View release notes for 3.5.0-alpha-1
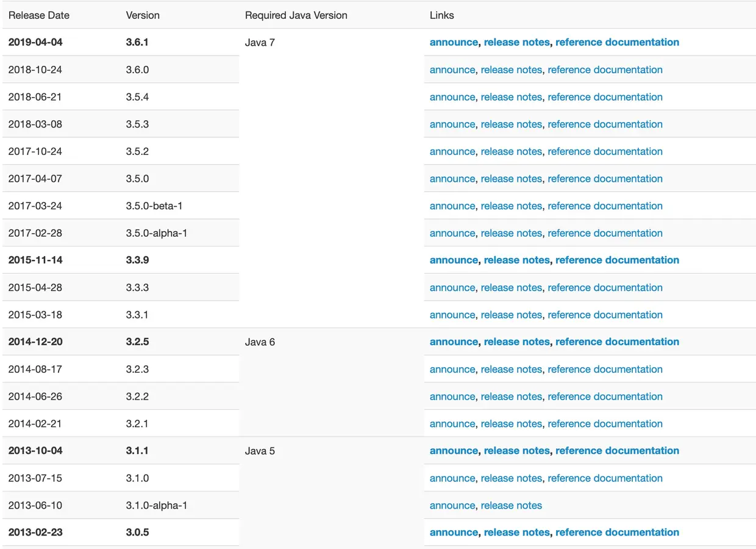756x549 pixels. coord(512,233)
